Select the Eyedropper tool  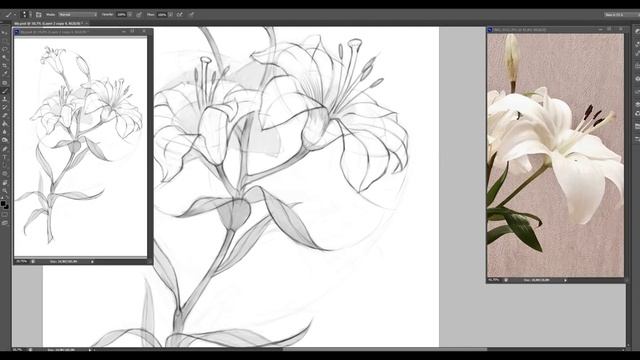pyautogui.click(x=4, y=74)
